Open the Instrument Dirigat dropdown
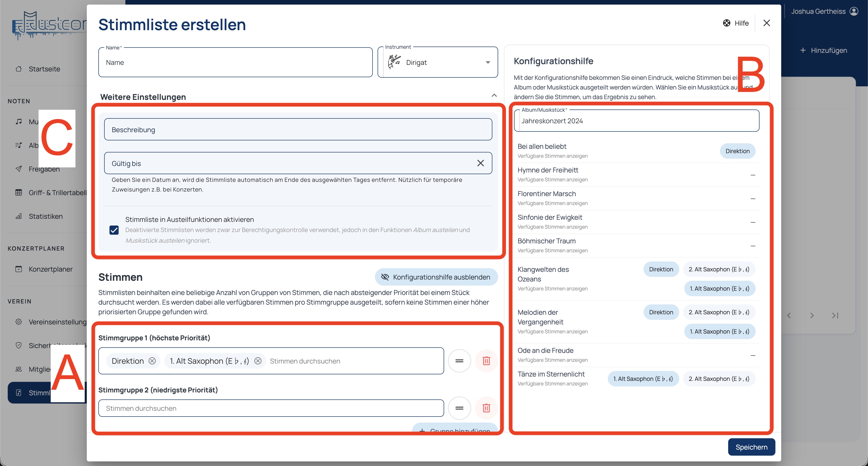 tap(438, 62)
